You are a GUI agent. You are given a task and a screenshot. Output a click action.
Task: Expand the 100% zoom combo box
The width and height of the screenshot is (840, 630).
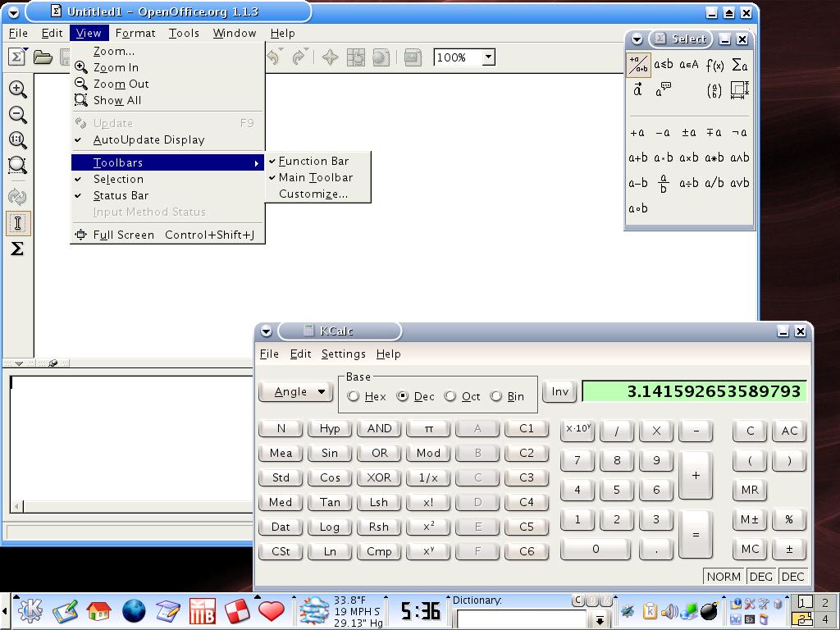tap(488, 57)
